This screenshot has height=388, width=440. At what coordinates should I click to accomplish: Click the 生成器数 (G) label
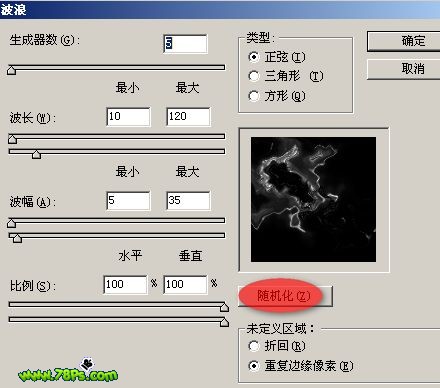(45, 40)
